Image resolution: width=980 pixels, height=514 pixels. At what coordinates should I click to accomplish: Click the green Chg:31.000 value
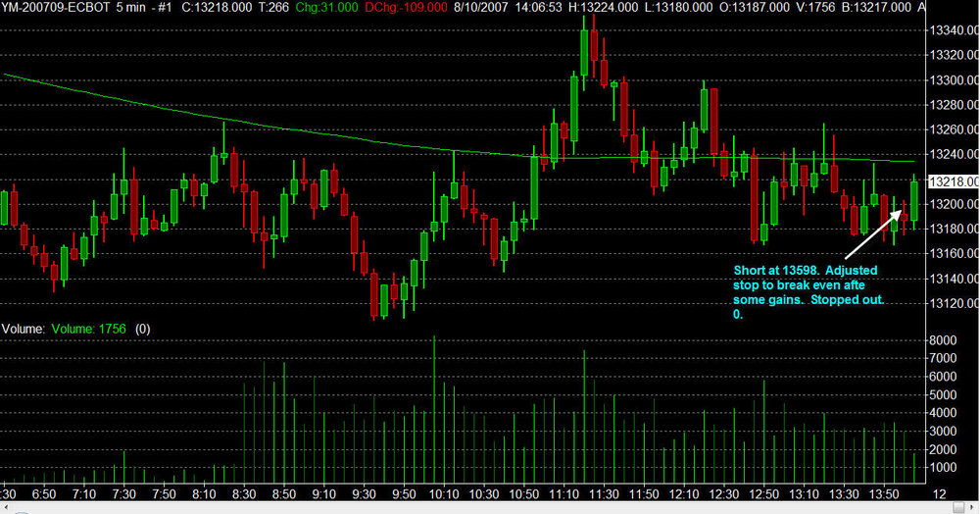[326, 8]
